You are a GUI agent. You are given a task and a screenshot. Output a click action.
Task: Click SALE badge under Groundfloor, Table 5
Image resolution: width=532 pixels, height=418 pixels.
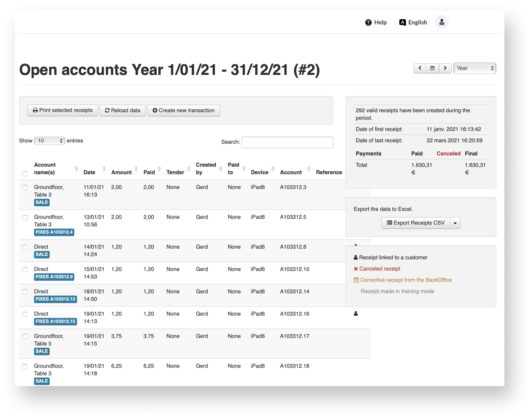(42, 351)
